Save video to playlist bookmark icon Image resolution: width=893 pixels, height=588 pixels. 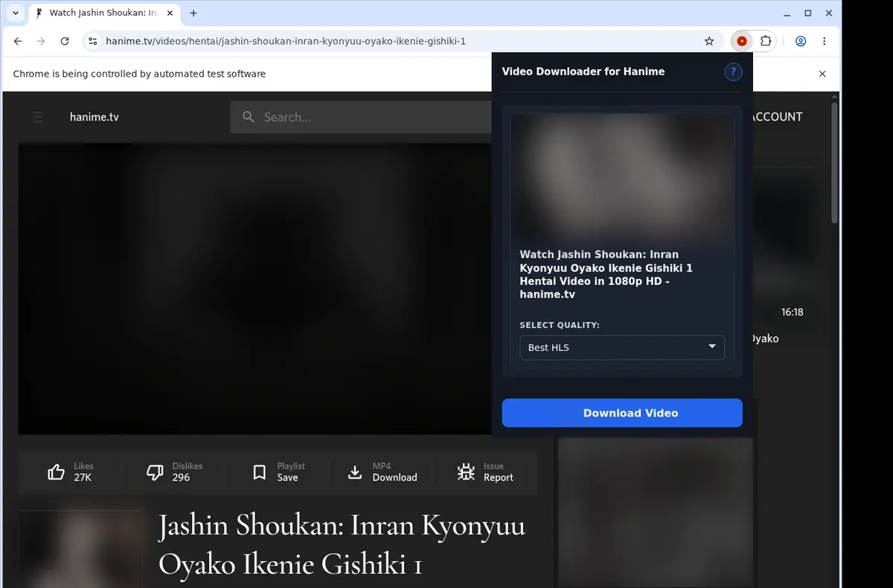coord(259,472)
